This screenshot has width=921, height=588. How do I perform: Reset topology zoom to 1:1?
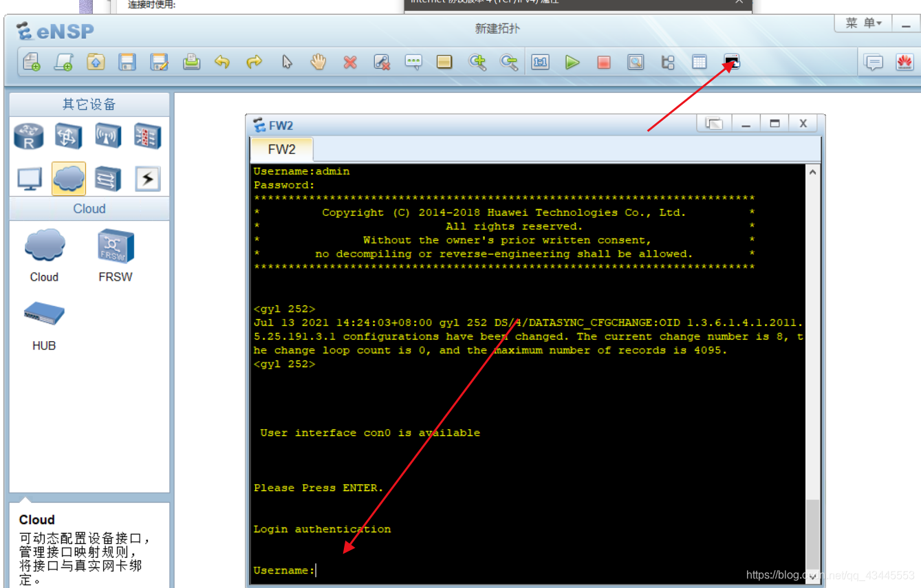pyautogui.click(x=540, y=63)
